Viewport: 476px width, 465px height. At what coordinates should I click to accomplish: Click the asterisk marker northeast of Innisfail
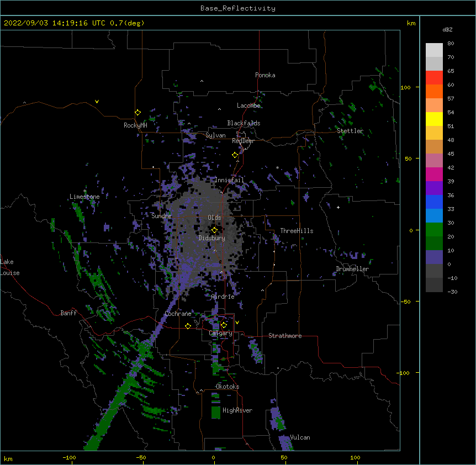(277, 167)
